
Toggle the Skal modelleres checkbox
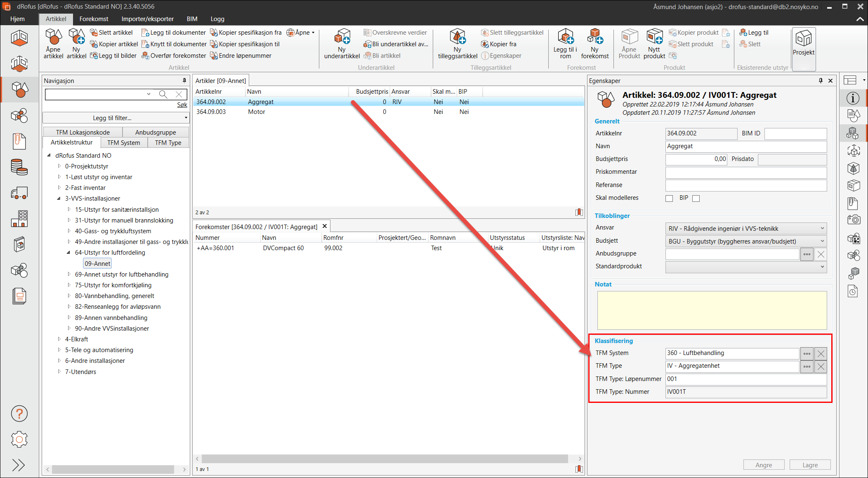click(x=669, y=198)
